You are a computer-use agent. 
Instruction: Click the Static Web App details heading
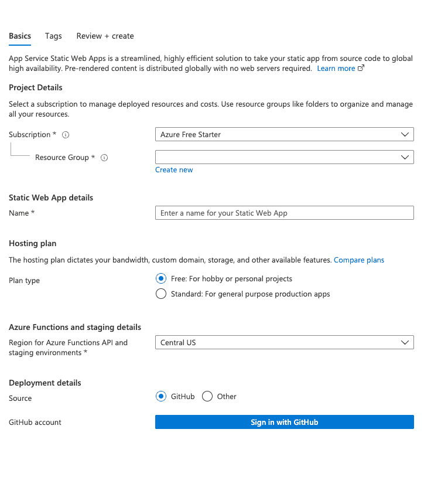pos(51,198)
